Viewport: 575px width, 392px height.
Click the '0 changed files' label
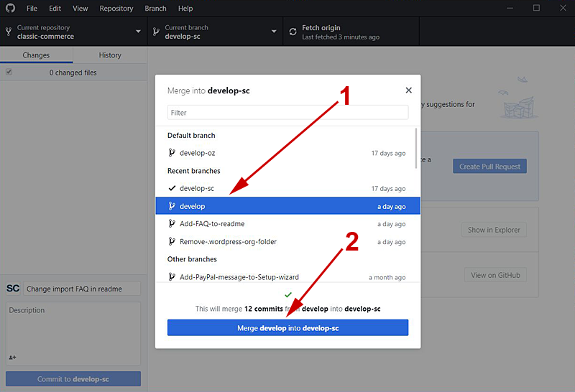coord(73,73)
